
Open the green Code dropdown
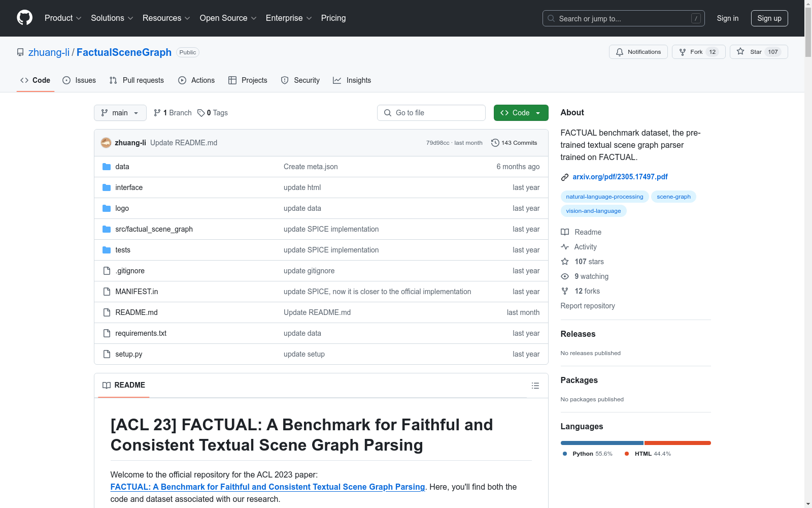tap(521, 113)
